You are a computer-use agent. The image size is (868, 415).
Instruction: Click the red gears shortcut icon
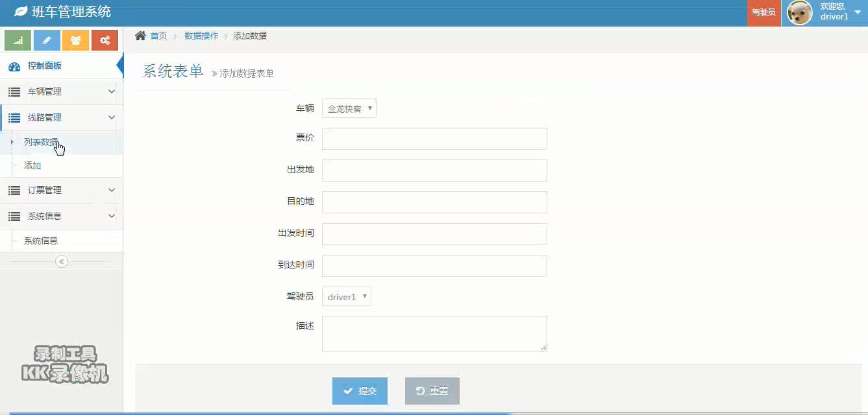(105, 40)
